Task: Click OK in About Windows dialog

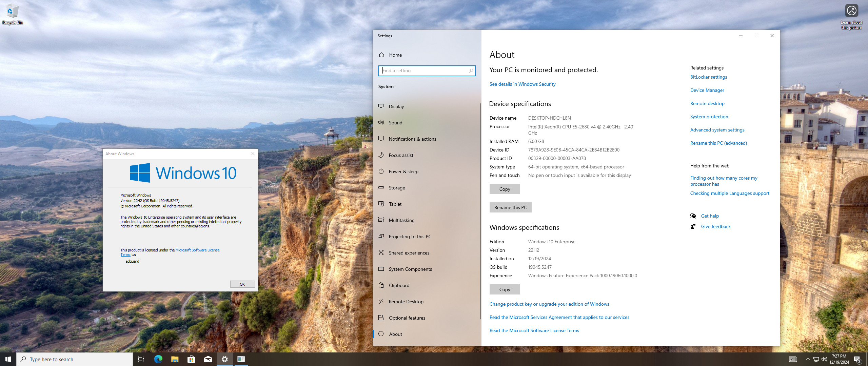Action: [242, 284]
